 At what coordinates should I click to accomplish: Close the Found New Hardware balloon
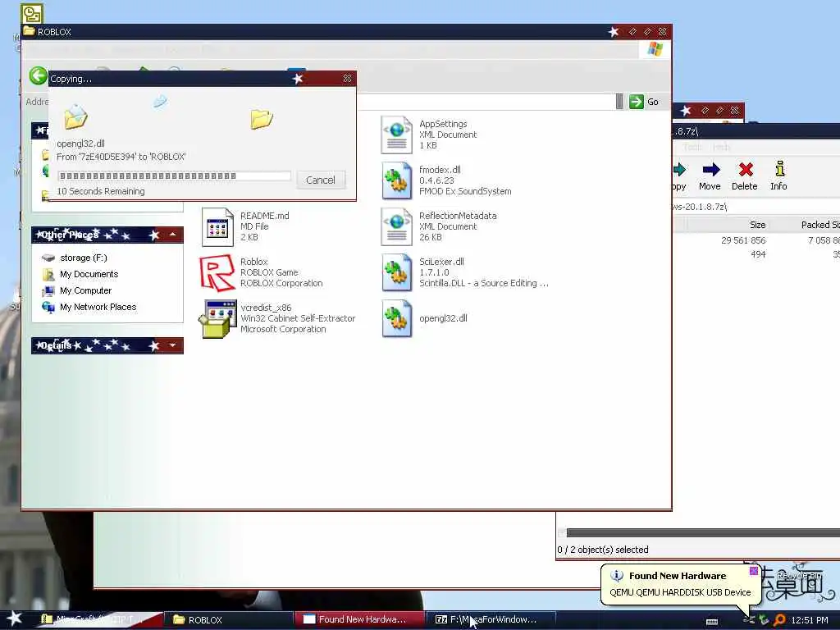pos(753,571)
